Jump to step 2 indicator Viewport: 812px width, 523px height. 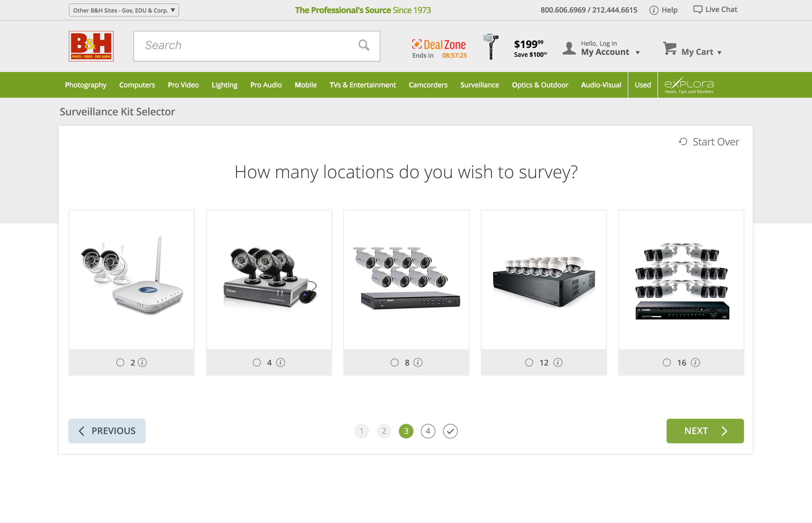point(384,431)
